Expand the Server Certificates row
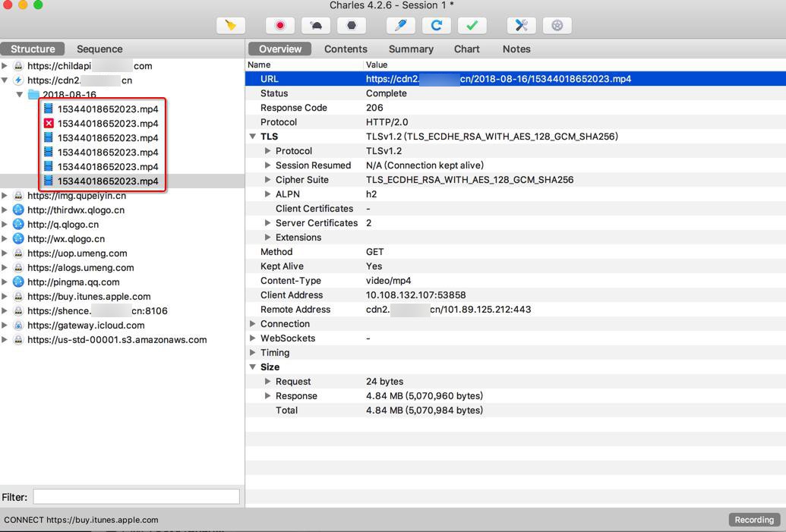786x532 pixels. coord(267,223)
